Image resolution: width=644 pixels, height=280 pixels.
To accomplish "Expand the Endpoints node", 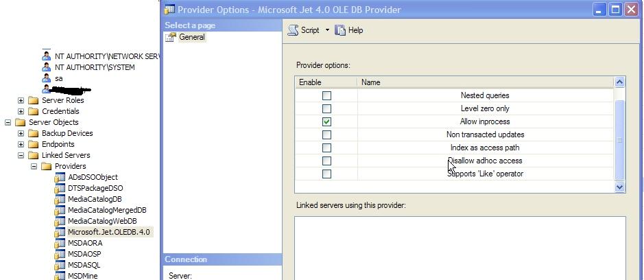I will [21, 144].
